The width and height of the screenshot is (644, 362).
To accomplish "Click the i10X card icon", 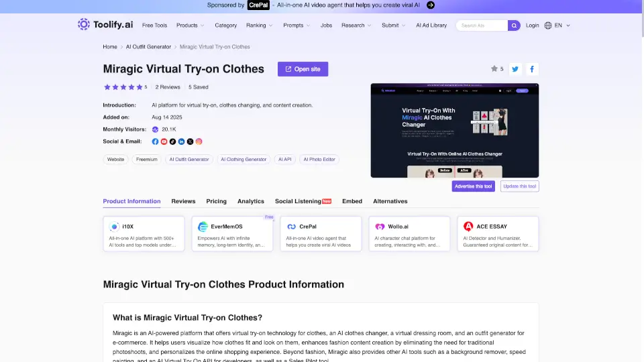I will pos(114,227).
